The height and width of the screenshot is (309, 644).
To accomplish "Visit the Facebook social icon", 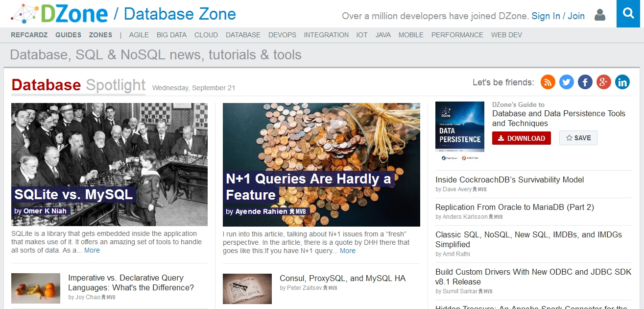I will (585, 82).
